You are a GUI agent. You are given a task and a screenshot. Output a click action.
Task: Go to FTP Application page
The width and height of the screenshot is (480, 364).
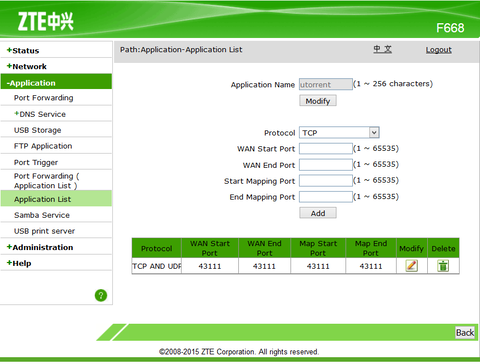(43, 146)
